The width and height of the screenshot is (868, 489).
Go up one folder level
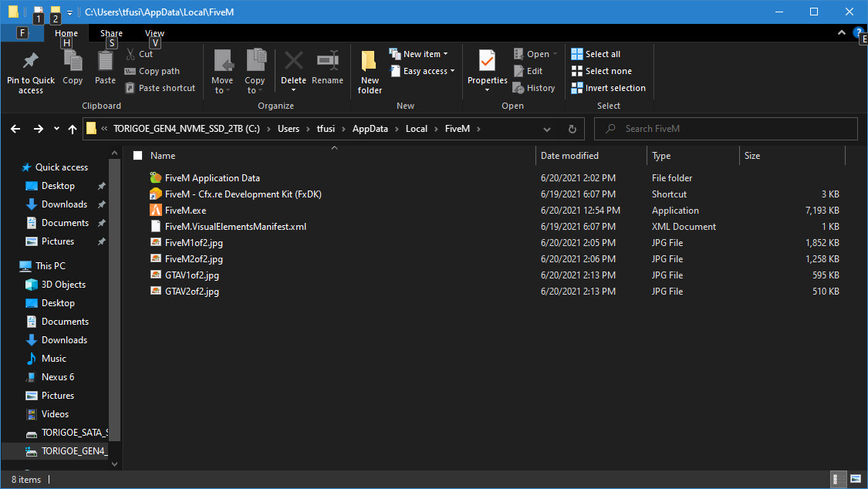tap(73, 129)
